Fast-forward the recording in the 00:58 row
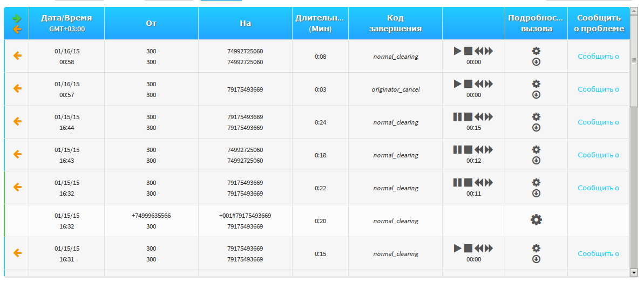This screenshot has height=290, width=644. 489,51
